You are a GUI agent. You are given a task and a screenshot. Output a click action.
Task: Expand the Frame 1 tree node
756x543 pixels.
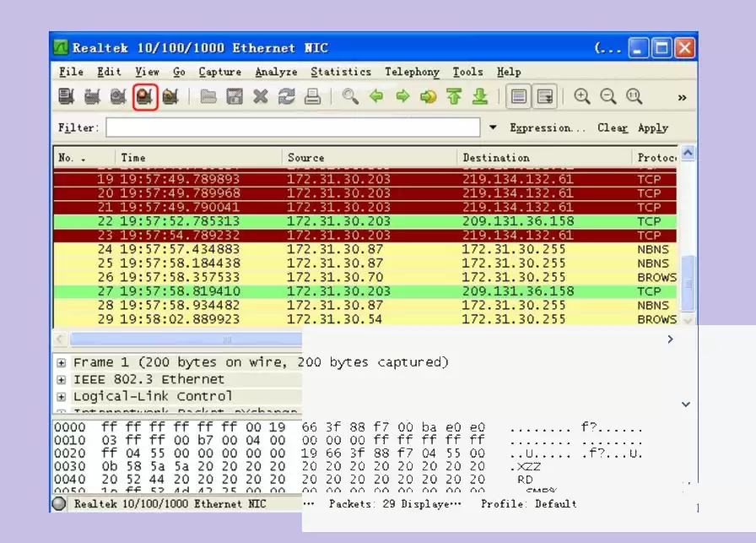[62, 362]
